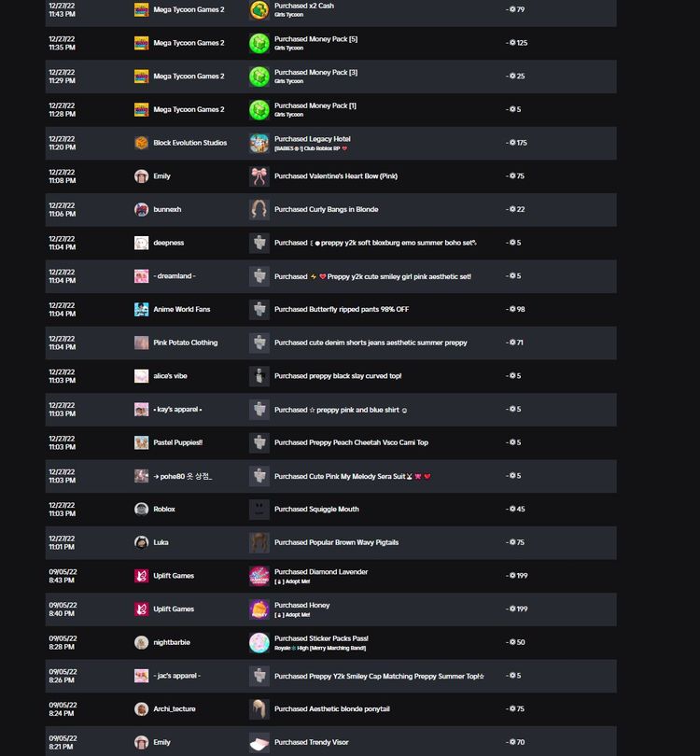Image resolution: width=700 pixels, height=756 pixels.
Task: Click the x2 Cash item icon
Action: 259,10
